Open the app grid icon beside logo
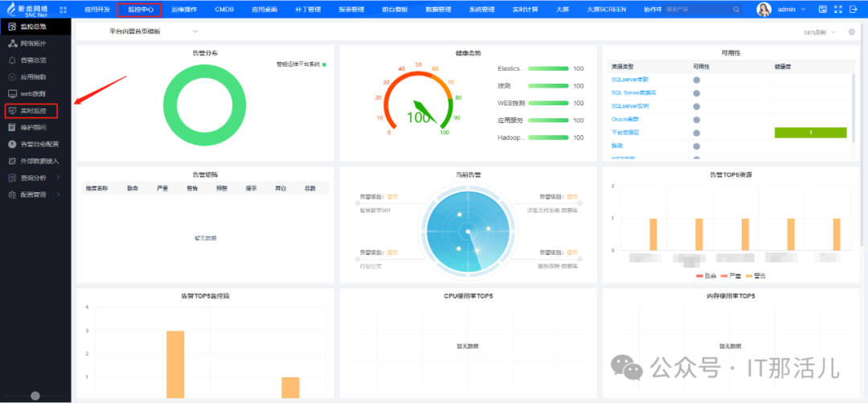Screen dimensions: 868x403 click(x=63, y=10)
